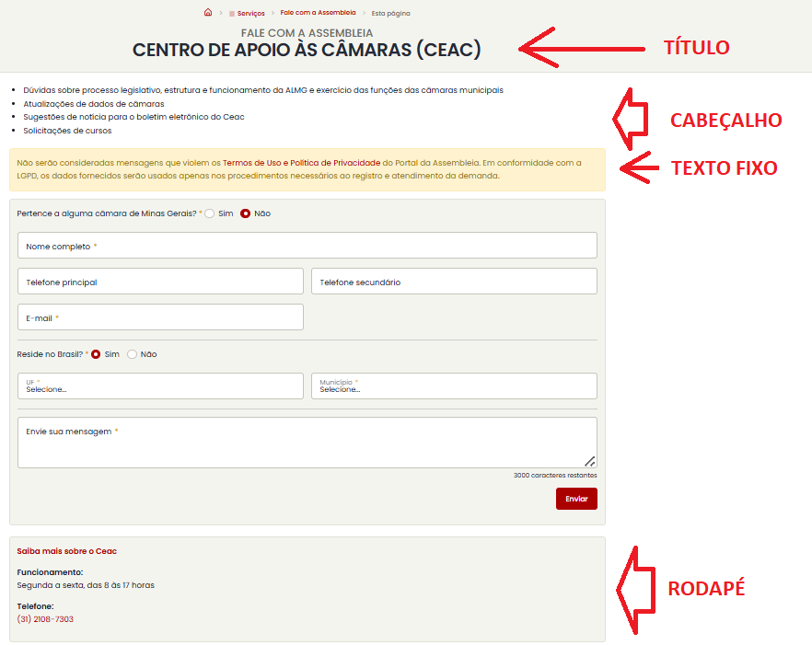Click into the Telefone secundário field
812x645 pixels.
click(454, 282)
